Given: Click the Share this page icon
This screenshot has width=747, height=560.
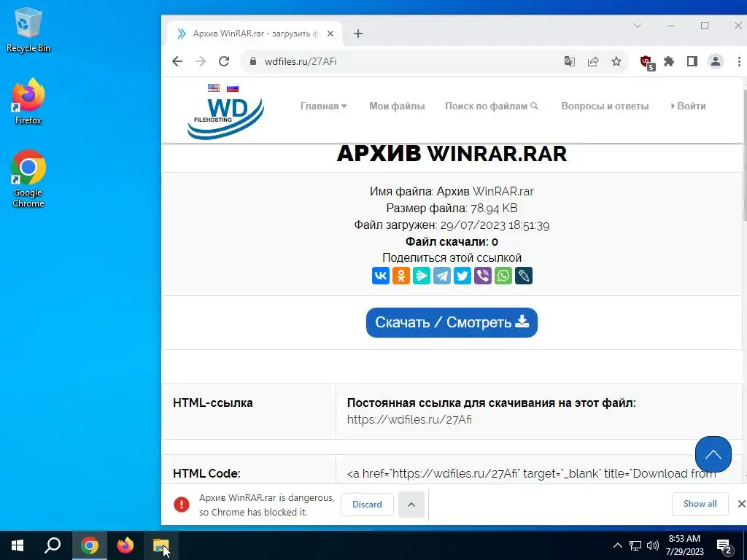Looking at the screenshot, I should [x=592, y=61].
